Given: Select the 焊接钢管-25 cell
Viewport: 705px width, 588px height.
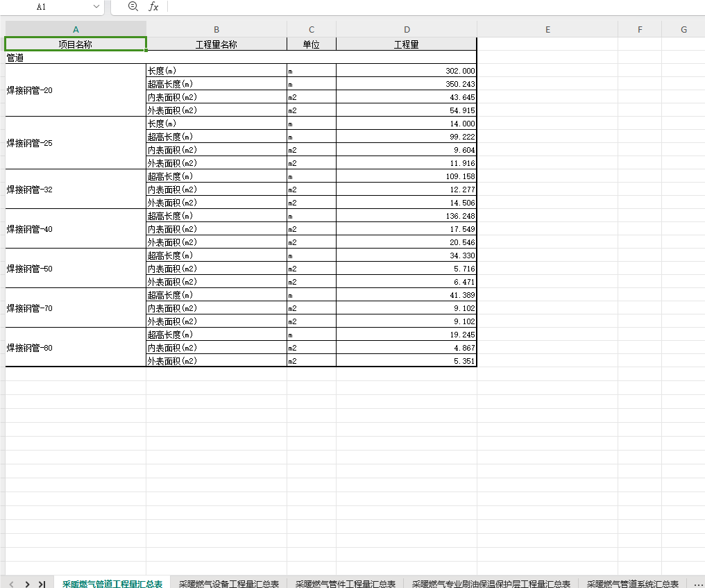Looking at the screenshot, I should coord(76,143).
